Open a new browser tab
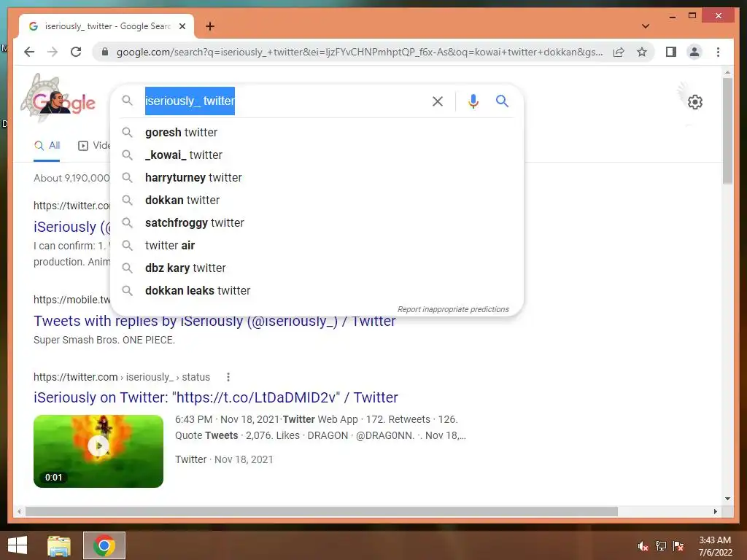 pos(210,26)
